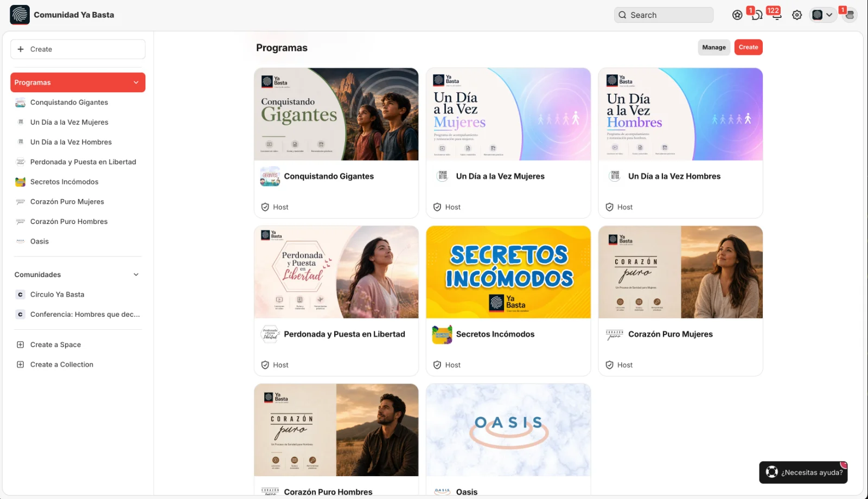Open Un Día a la Vez Mujeres in sidebar
The image size is (868, 499).
tap(78, 122)
